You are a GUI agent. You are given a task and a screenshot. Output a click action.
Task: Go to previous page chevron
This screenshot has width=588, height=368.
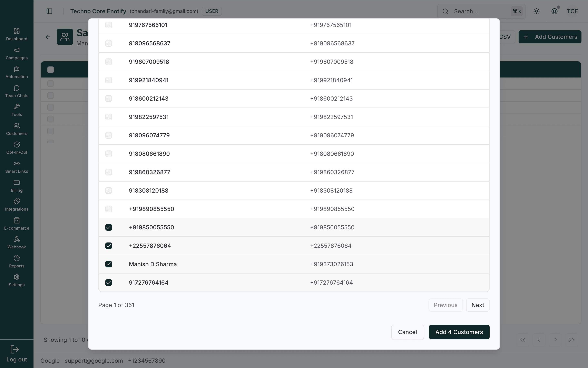(539, 340)
